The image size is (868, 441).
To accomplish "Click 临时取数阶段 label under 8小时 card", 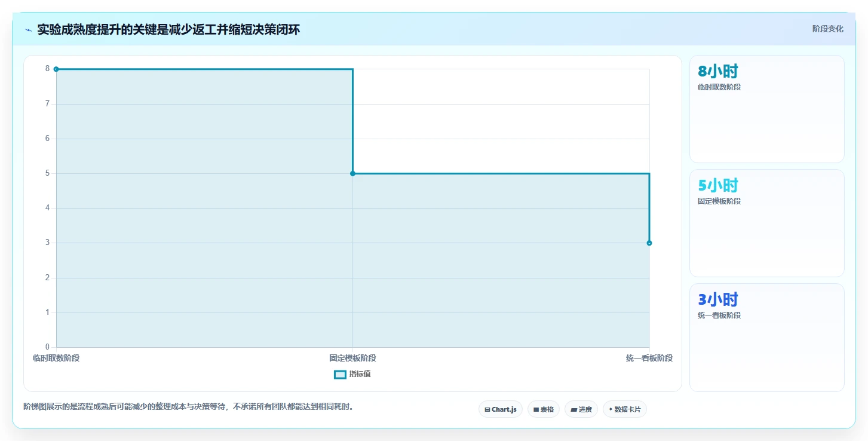I will (x=719, y=87).
